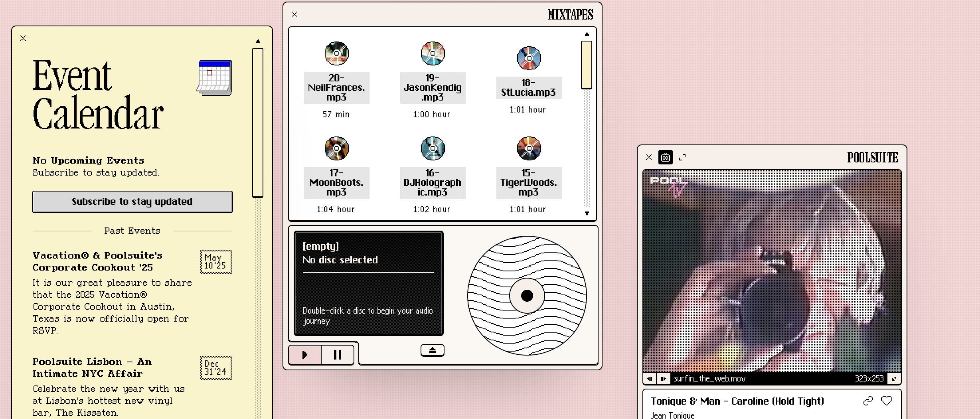Click the Tonique & Man - Caroline track title
Viewport: 980px width, 419px height.
pyautogui.click(x=737, y=401)
